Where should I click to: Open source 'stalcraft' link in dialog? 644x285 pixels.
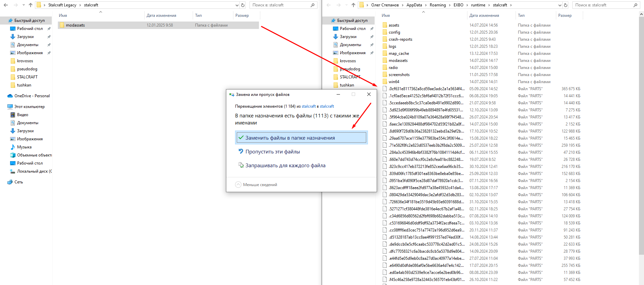click(309, 106)
